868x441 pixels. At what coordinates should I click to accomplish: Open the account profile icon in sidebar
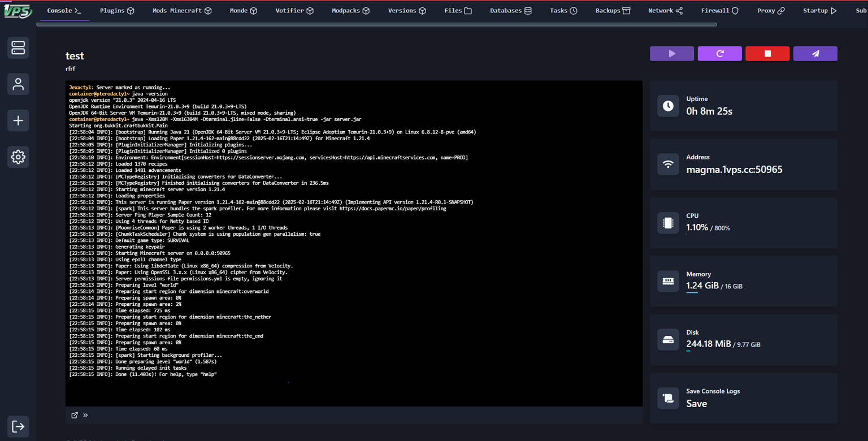pos(18,84)
